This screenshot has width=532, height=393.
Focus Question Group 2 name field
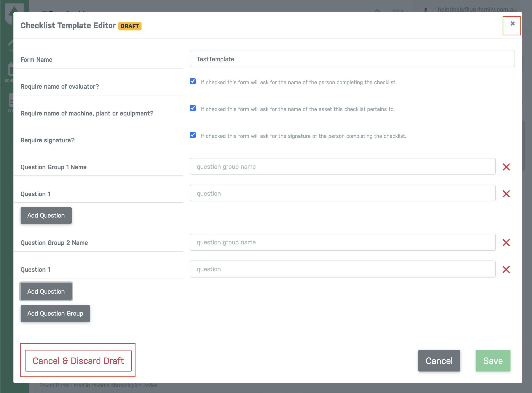tap(343, 242)
